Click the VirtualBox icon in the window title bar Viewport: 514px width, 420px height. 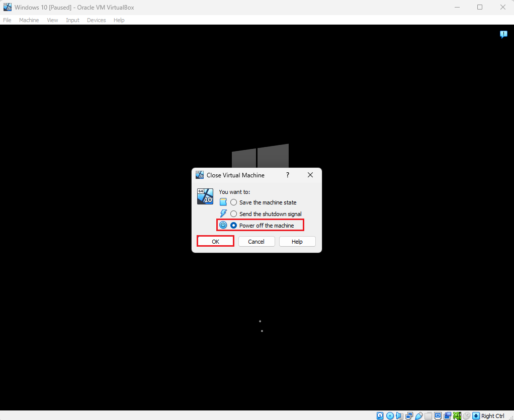(7, 7)
